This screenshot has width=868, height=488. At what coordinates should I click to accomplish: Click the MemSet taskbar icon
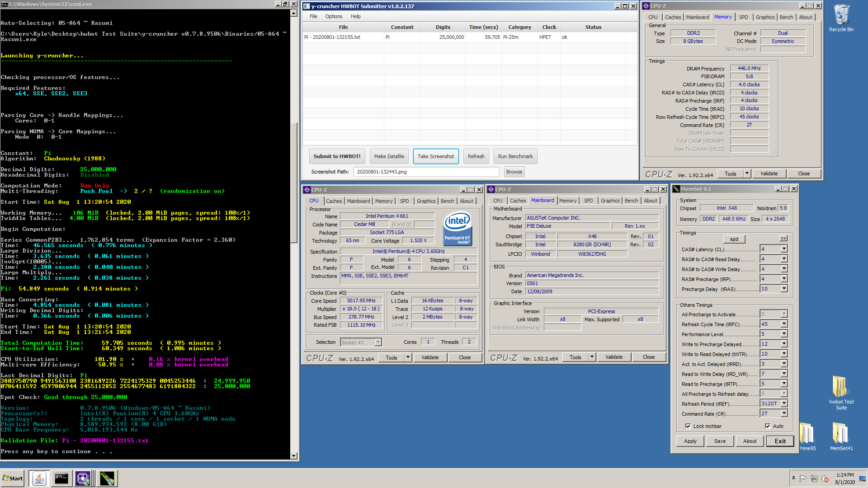(x=107, y=479)
